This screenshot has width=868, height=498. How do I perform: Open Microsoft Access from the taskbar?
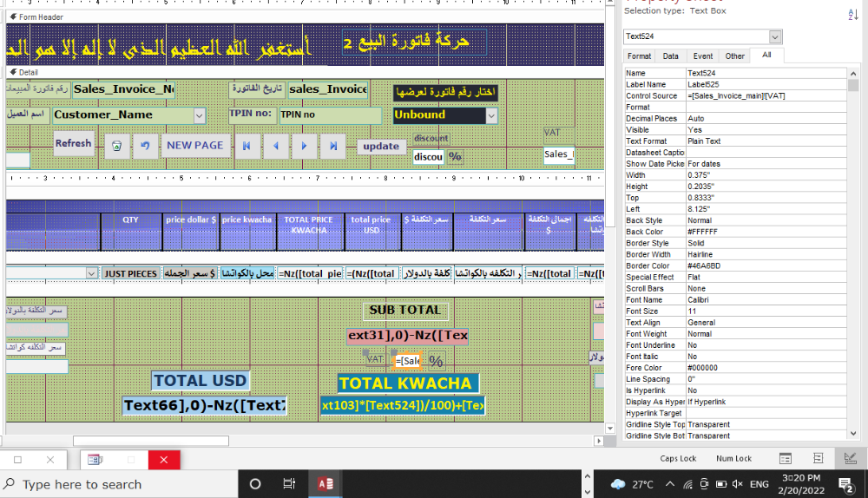pyautogui.click(x=325, y=484)
